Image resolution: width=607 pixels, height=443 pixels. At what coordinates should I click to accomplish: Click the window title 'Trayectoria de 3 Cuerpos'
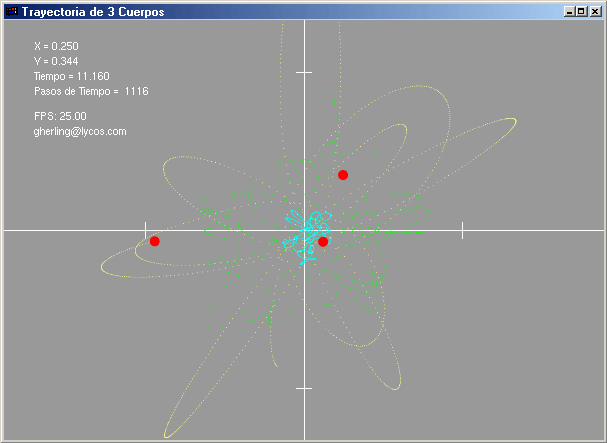tap(93, 12)
